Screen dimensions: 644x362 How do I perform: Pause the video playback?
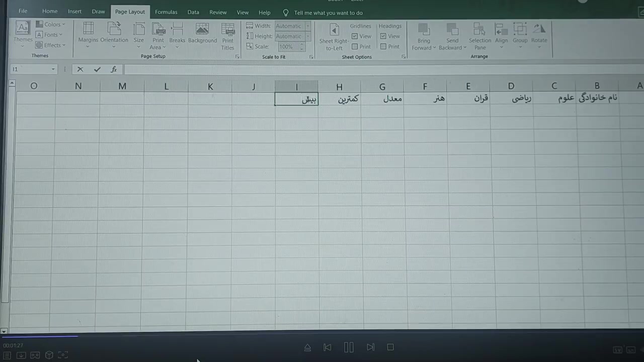point(349,347)
